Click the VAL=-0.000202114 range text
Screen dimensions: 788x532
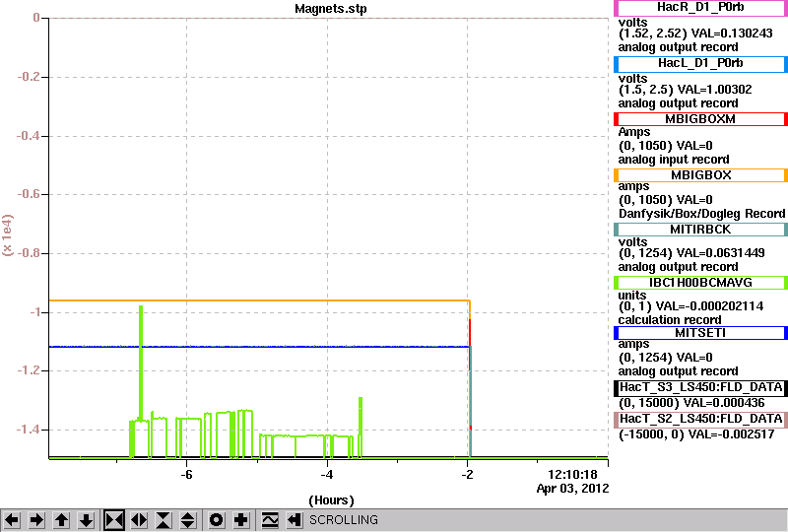coord(709,306)
